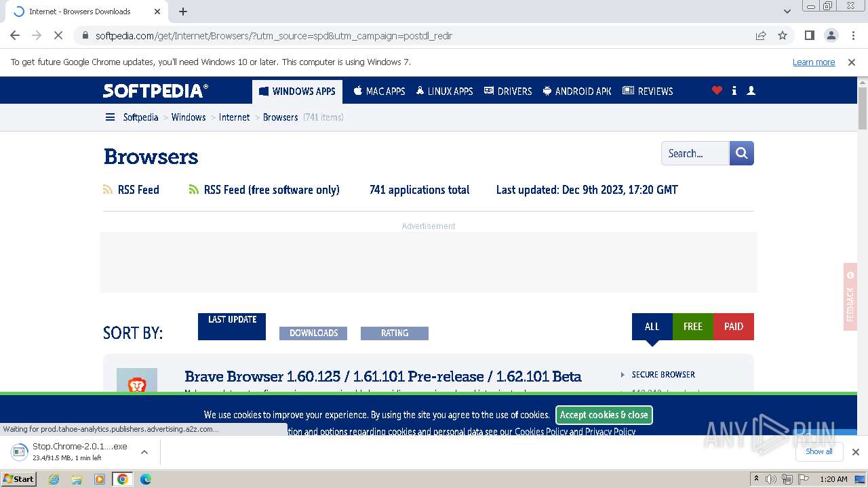Expand the download item options chevron
The width and height of the screenshot is (868, 488).
pyautogui.click(x=144, y=451)
